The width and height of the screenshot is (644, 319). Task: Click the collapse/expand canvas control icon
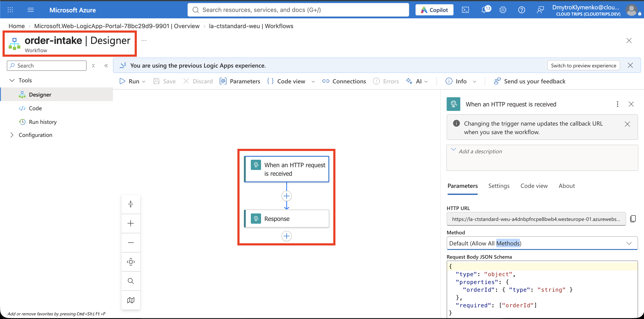pyautogui.click(x=130, y=204)
